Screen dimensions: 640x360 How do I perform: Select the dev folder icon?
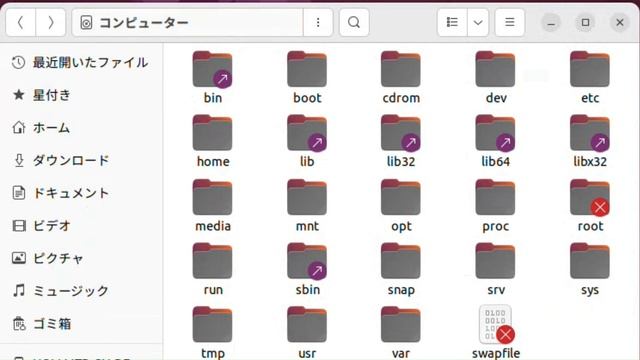coord(496,70)
